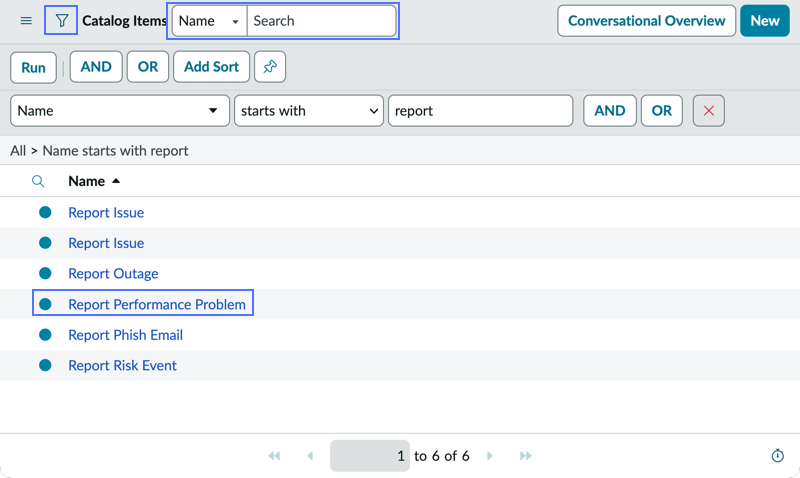This screenshot has height=478, width=800.
Task: Pin the filter with pushpin icon
Action: [x=270, y=66]
